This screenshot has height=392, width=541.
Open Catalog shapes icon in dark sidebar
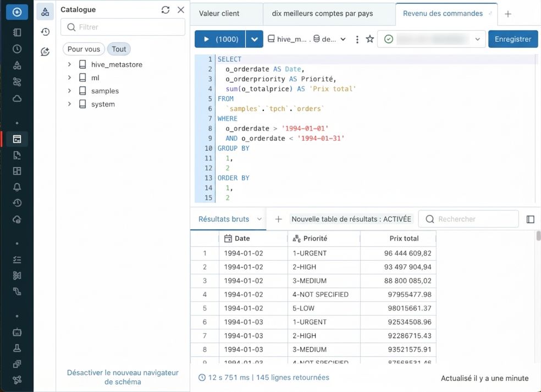pyautogui.click(x=17, y=65)
